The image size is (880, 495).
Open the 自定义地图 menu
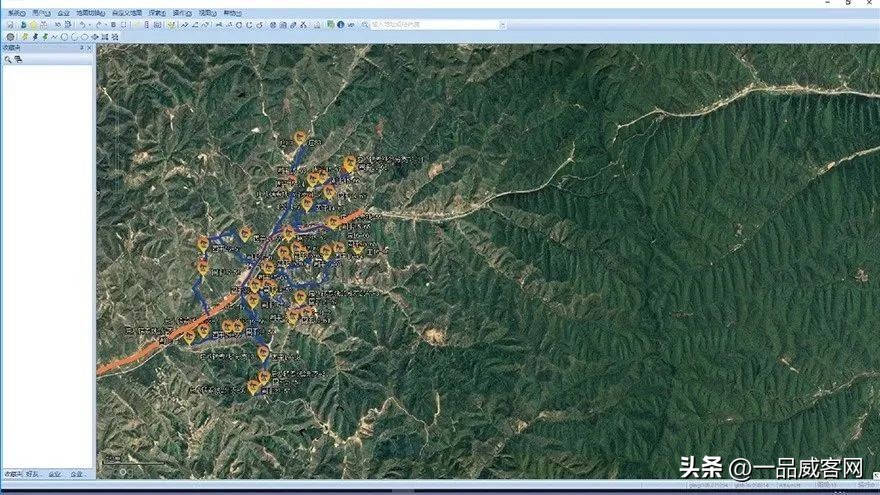point(127,13)
